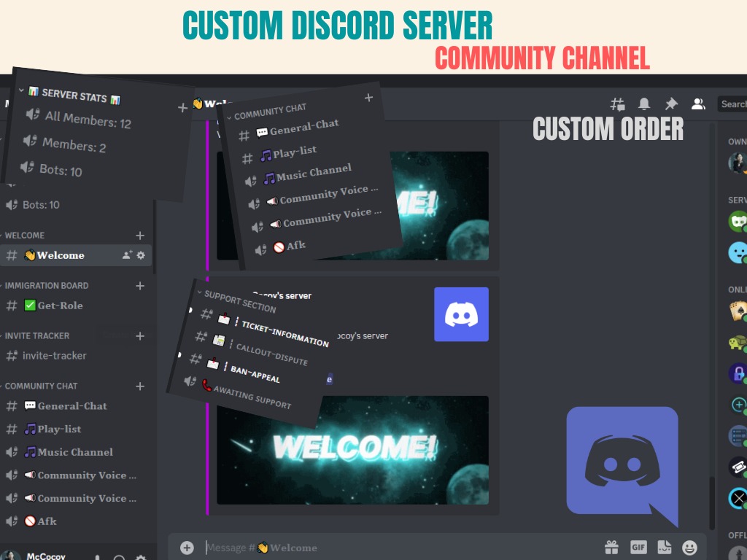The image size is (747, 560).
Task: Open the sticker picker
Action: (x=665, y=547)
